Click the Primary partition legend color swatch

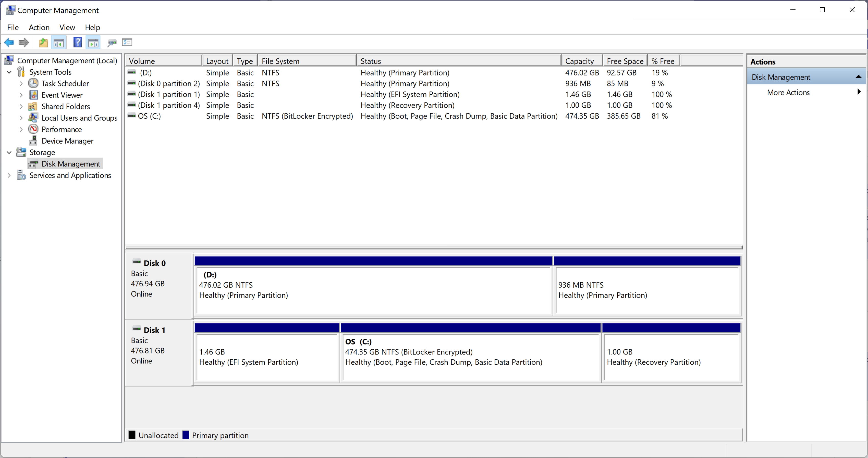(186, 435)
